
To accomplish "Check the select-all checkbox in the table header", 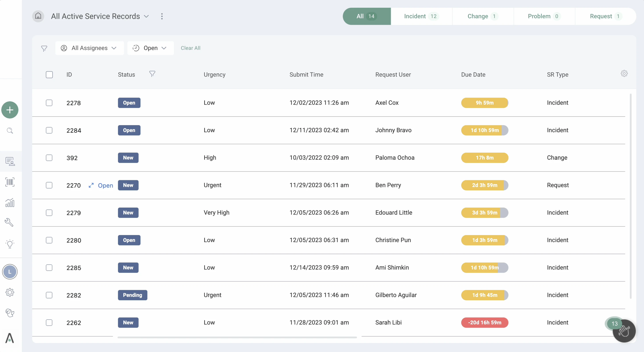I will click(x=49, y=75).
